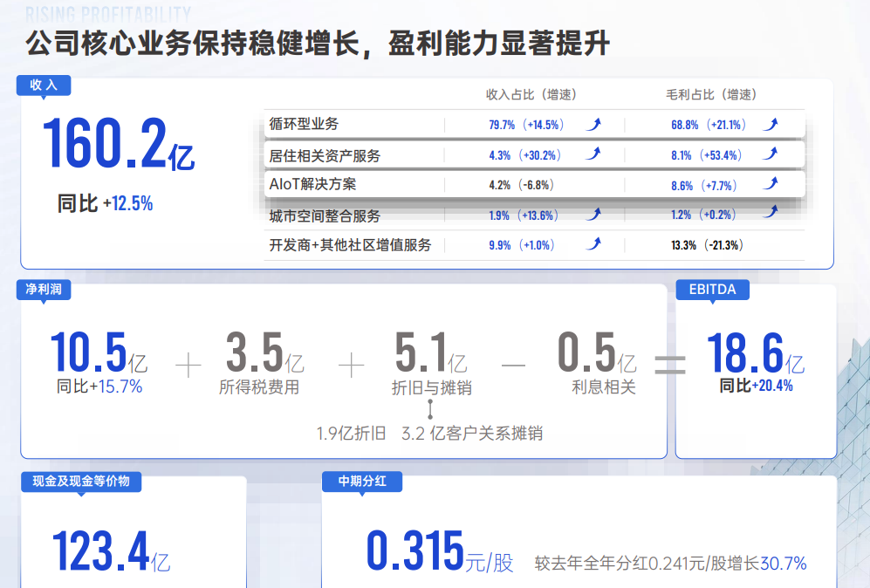Select the EBITDA section tag
Image resolution: width=870 pixels, height=588 pixels.
712,291
